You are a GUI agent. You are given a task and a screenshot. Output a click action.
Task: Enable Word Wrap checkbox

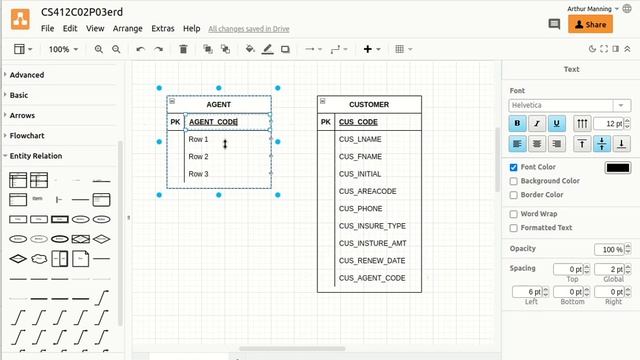tap(513, 214)
